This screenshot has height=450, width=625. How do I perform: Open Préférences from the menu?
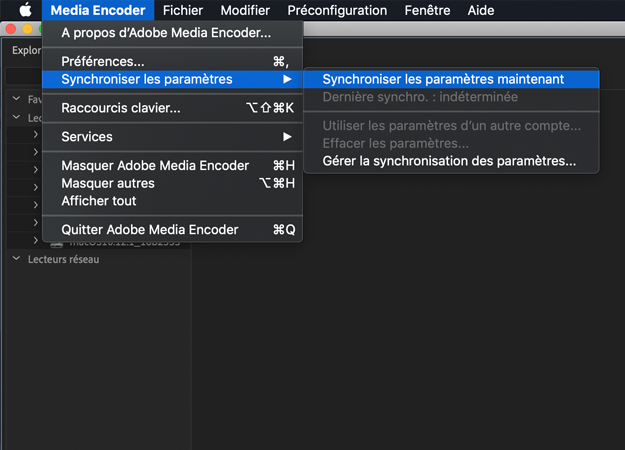[x=103, y=61]
